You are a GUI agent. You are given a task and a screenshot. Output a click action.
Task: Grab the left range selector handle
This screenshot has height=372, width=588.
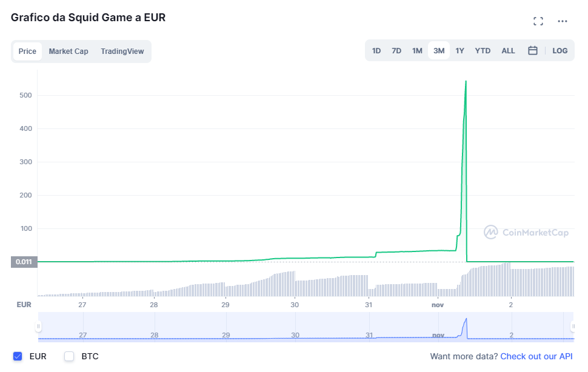click(x=38, y=327)
